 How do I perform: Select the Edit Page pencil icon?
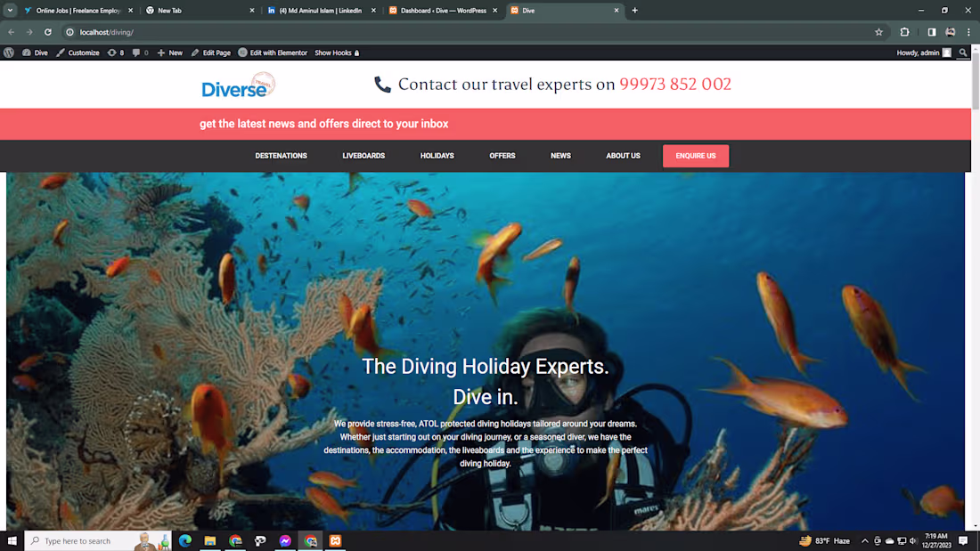[x=195, y=53]
